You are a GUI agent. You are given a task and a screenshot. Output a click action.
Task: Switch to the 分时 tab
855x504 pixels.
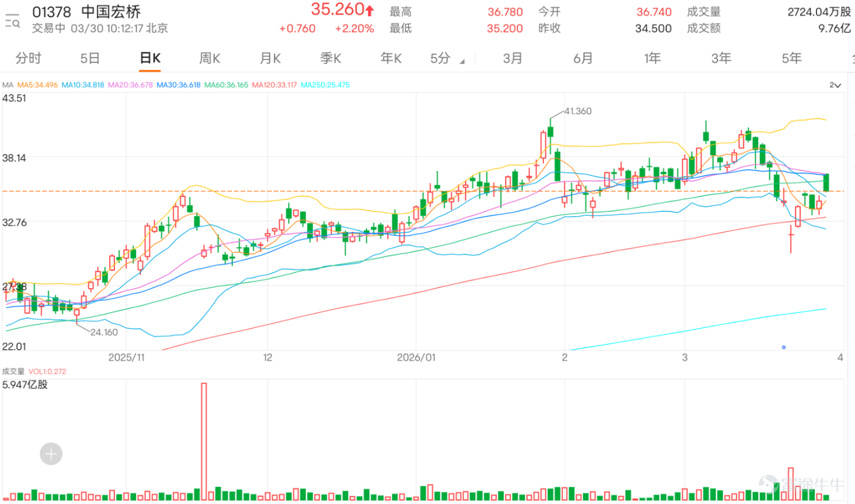pos(28,58)
